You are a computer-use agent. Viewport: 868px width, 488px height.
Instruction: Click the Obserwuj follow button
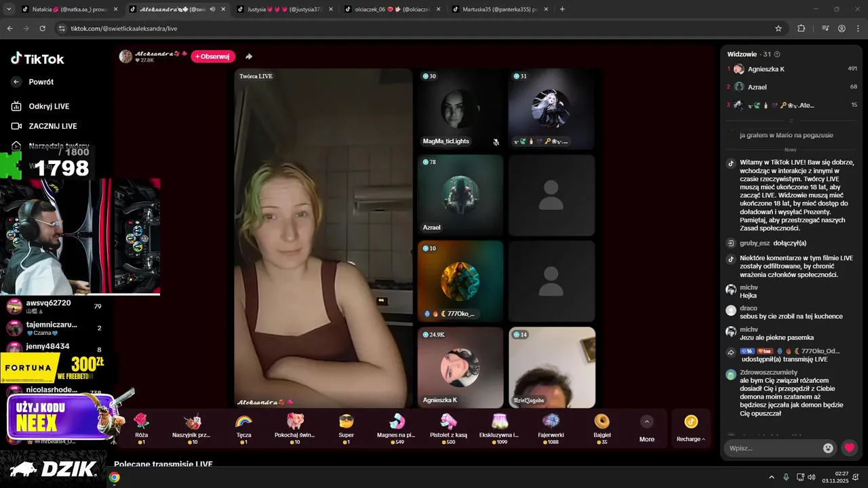(213, 56)
